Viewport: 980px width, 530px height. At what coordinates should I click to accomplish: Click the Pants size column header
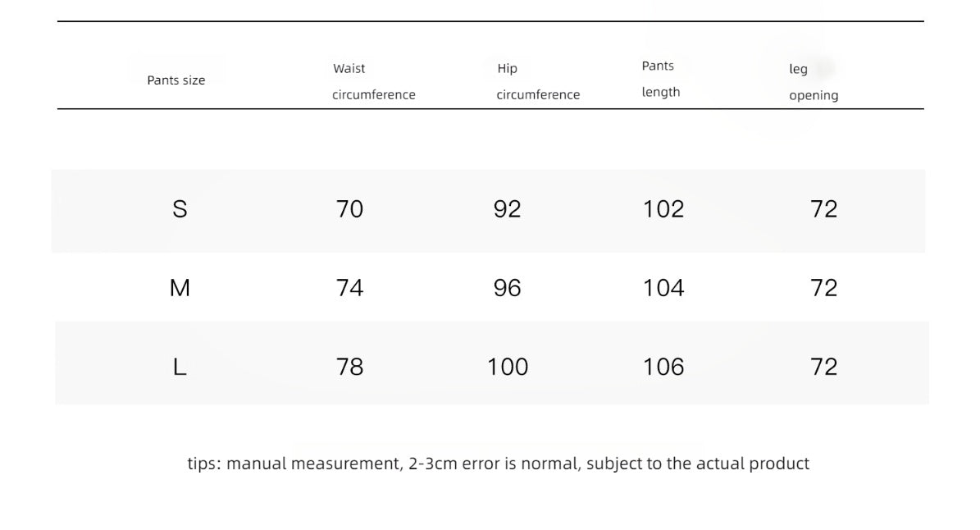coord(175,80)
